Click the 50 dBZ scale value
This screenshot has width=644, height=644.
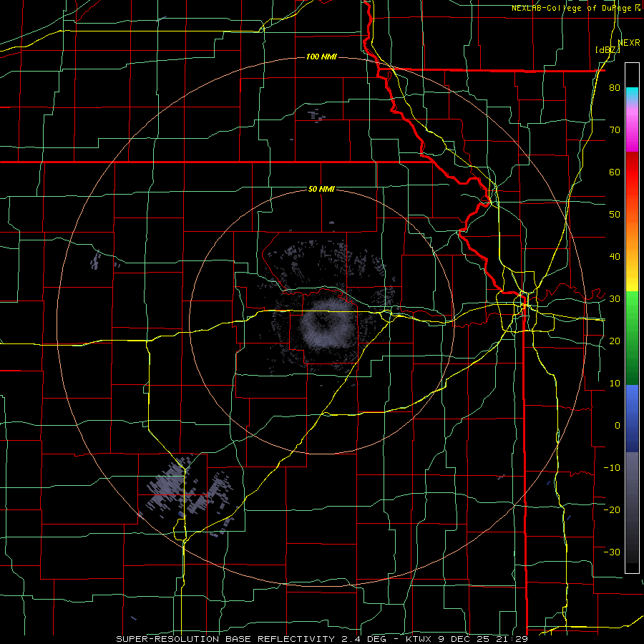[615, 215]
